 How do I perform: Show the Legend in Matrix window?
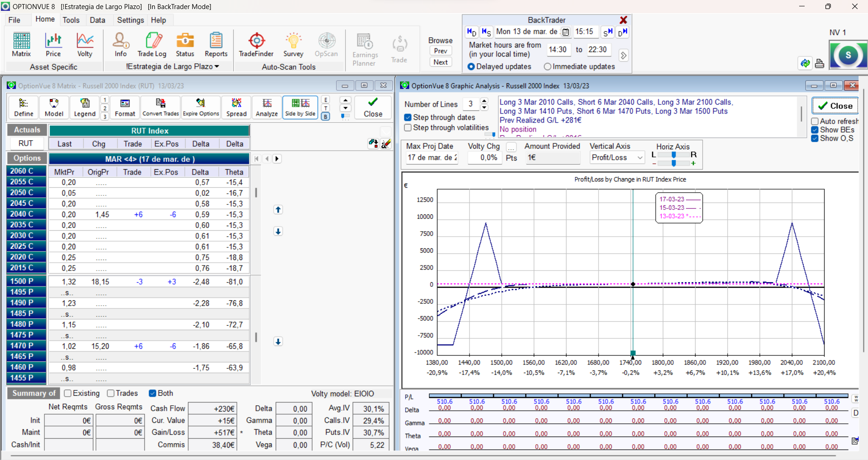[85, 108]
